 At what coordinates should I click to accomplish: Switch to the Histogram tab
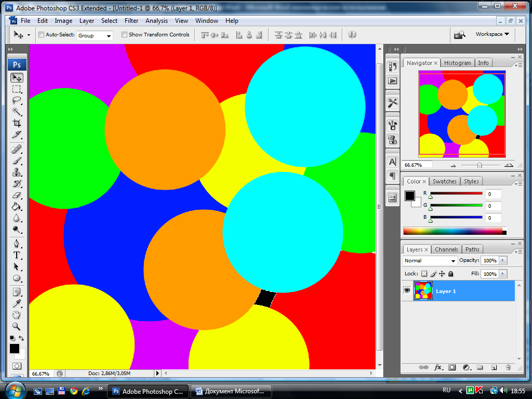tap(457, 63)
